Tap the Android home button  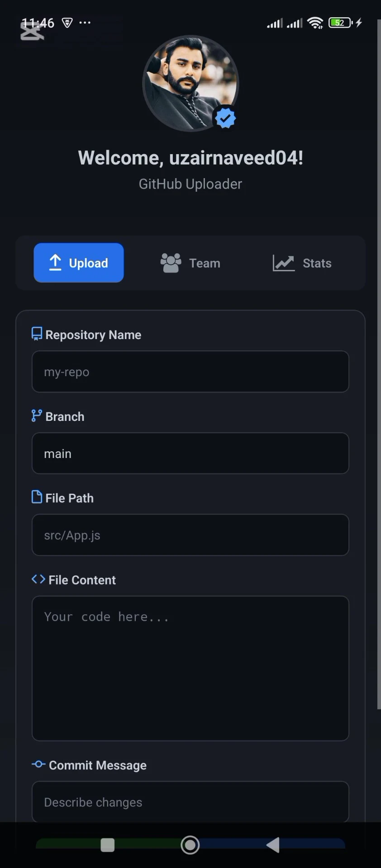point(190,844)
